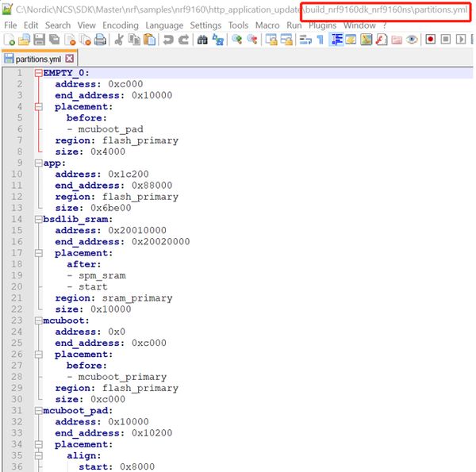Toggle the indent guide display
Screen dimensions: 476x472
coord(336,40)
